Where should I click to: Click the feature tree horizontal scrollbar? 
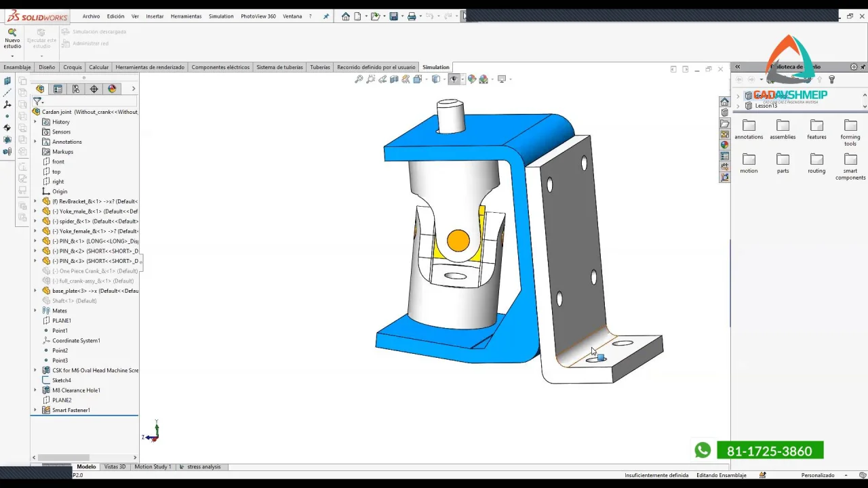pos(64,457)
